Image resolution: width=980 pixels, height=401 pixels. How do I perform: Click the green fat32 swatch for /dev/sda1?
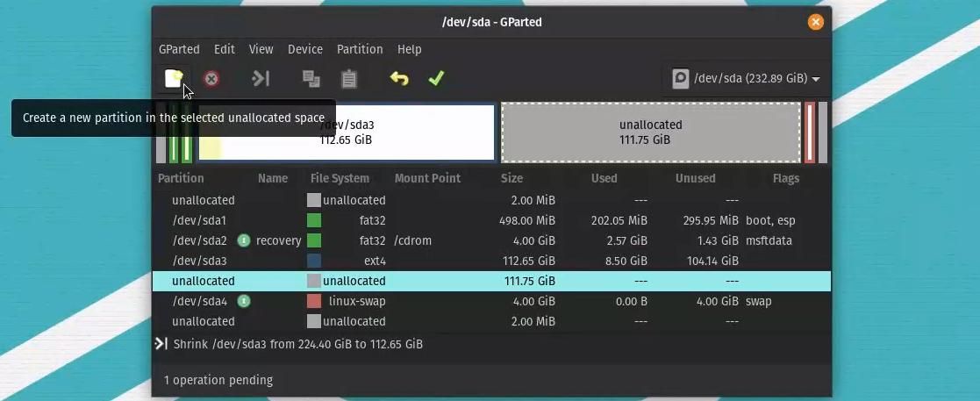click(x=314, y=220)
